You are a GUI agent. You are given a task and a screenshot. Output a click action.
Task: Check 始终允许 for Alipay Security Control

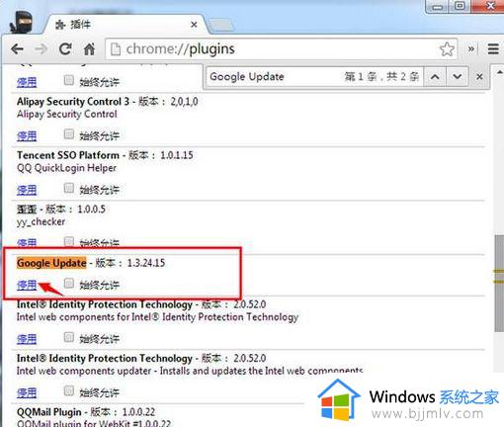pos(69,134)
